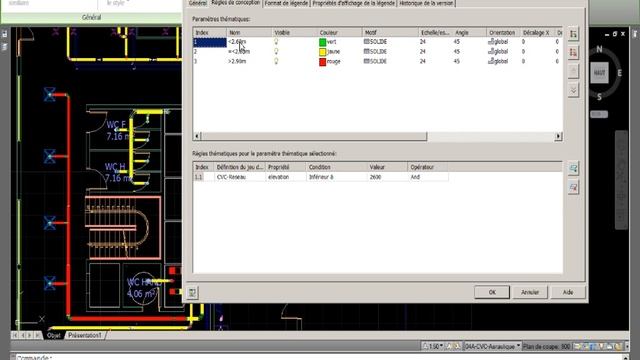This screenshot has height=360, width=640.
Task: Go to last layout tab arrow
Action: [38, 335]
